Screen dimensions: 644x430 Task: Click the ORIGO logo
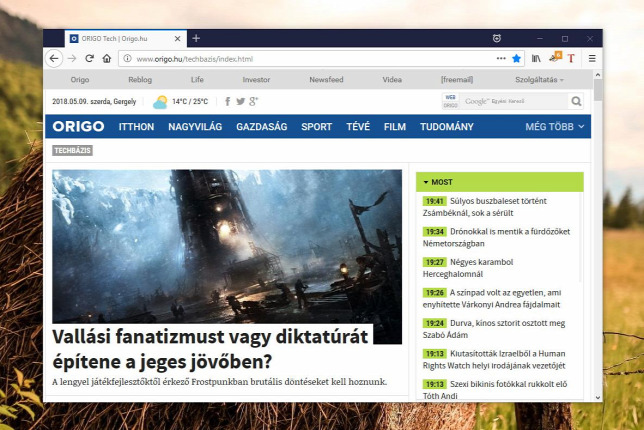pos(78,126)
